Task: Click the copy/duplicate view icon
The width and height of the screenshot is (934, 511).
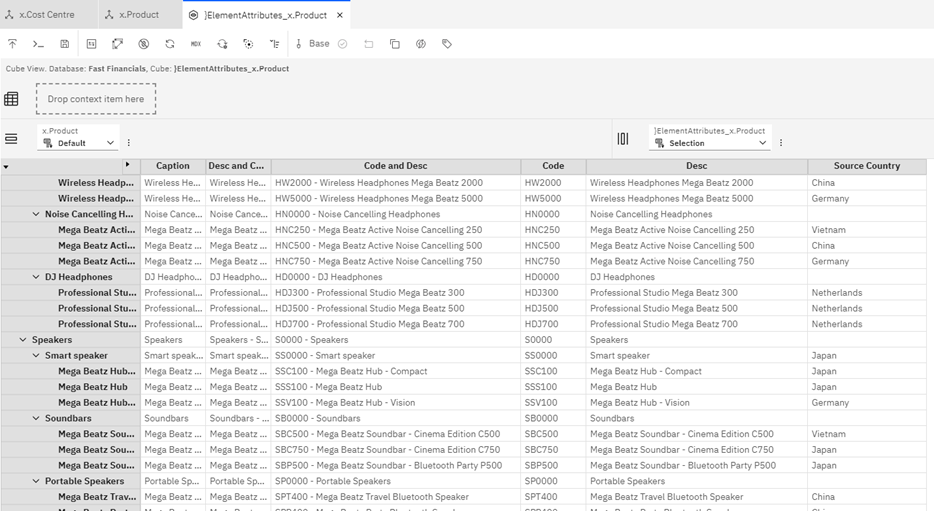Action: click(x=394, y=43)
